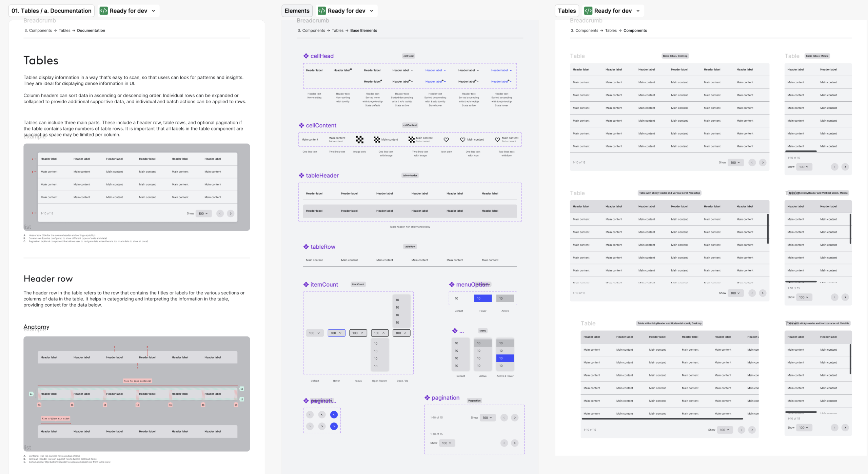
Task: Expand the Ready for dev menu on Tables frame
Action: pos(638,11)
